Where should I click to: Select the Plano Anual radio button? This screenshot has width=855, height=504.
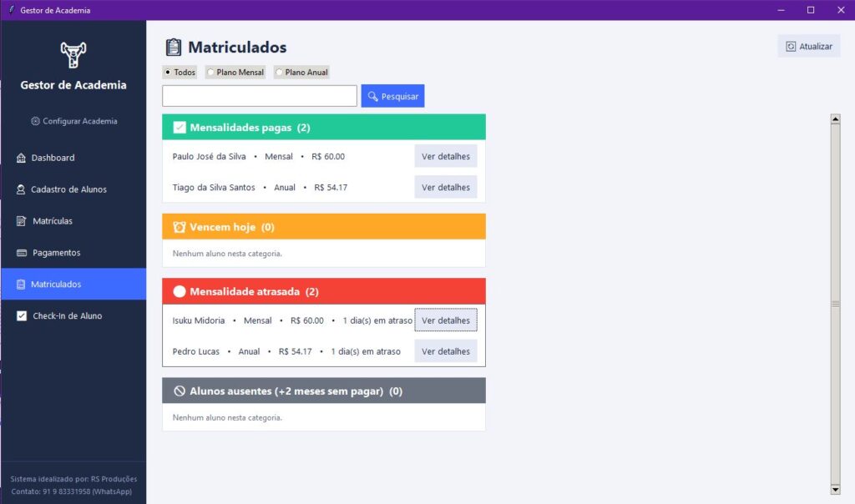(279, 72)
